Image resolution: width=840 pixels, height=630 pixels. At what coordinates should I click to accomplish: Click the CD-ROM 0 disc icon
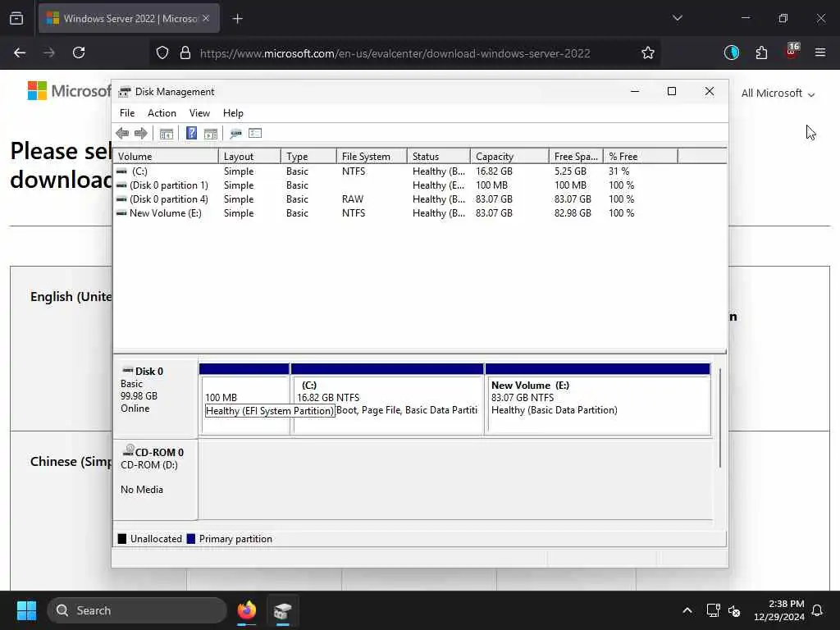click(x=129, y=450)
